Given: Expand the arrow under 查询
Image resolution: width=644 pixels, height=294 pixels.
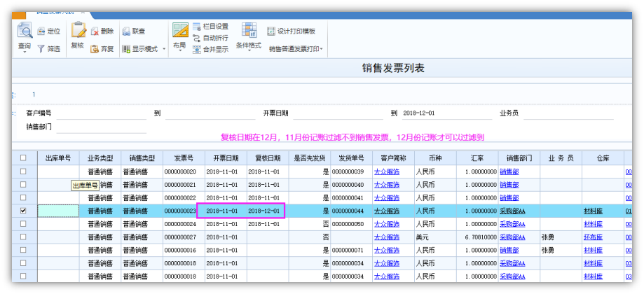Looking at the screenshot, I should point(25,52).
